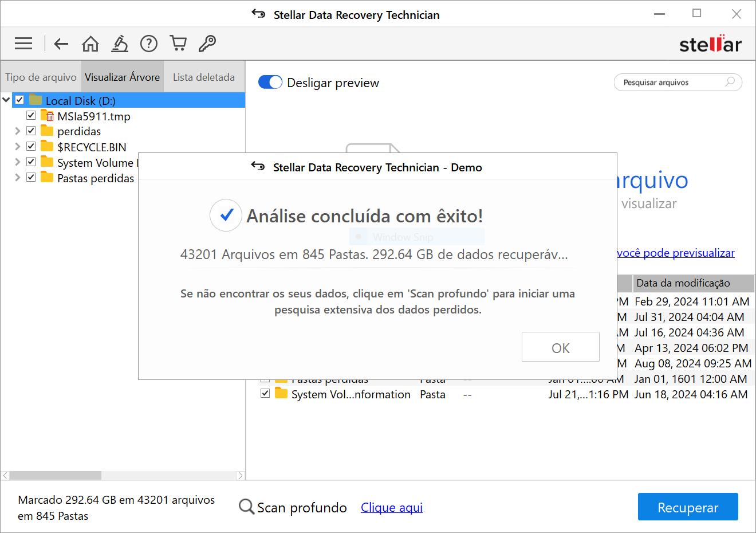Click the Jul 31, 2024 04:04 AM date
Image resolution: width=756 pixels, height=533 pixels.
[690, 317]
